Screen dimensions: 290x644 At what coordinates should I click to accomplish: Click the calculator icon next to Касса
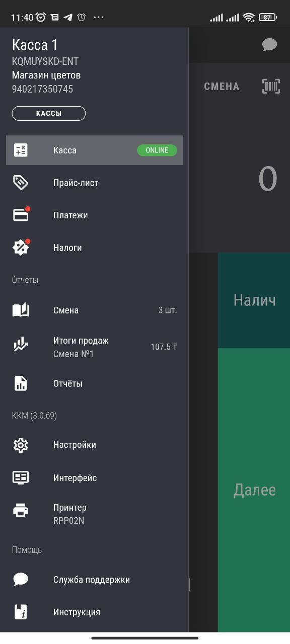(x=21, y=150)
